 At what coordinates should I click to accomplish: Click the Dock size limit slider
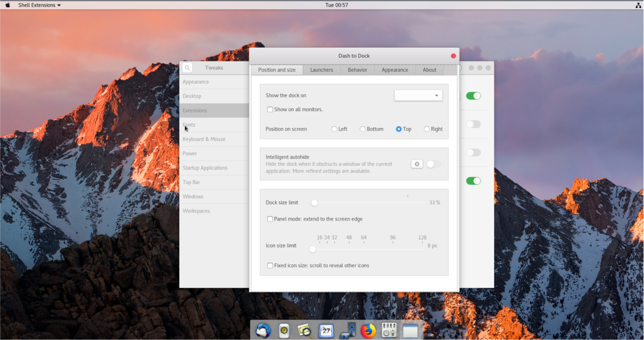tap(314, 202)
